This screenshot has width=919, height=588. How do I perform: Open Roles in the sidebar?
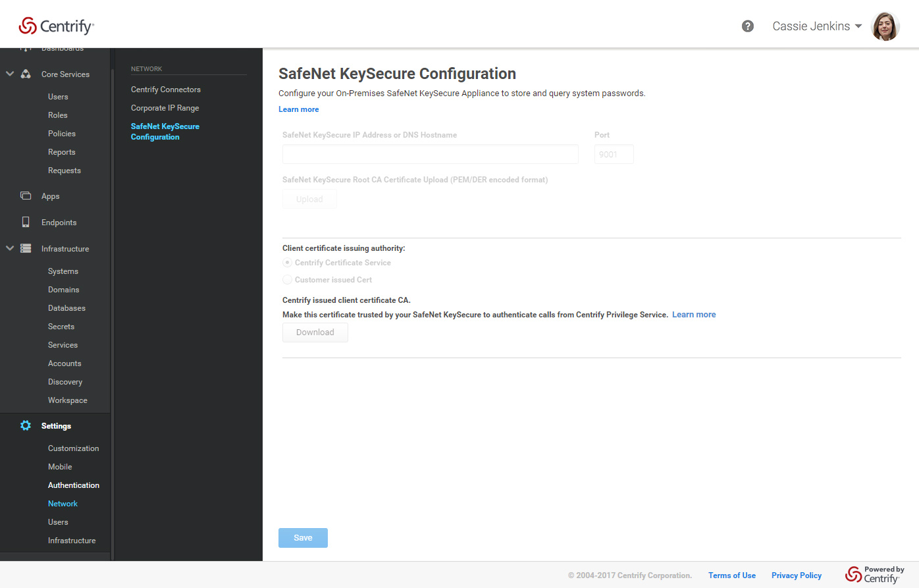[57, 115]
